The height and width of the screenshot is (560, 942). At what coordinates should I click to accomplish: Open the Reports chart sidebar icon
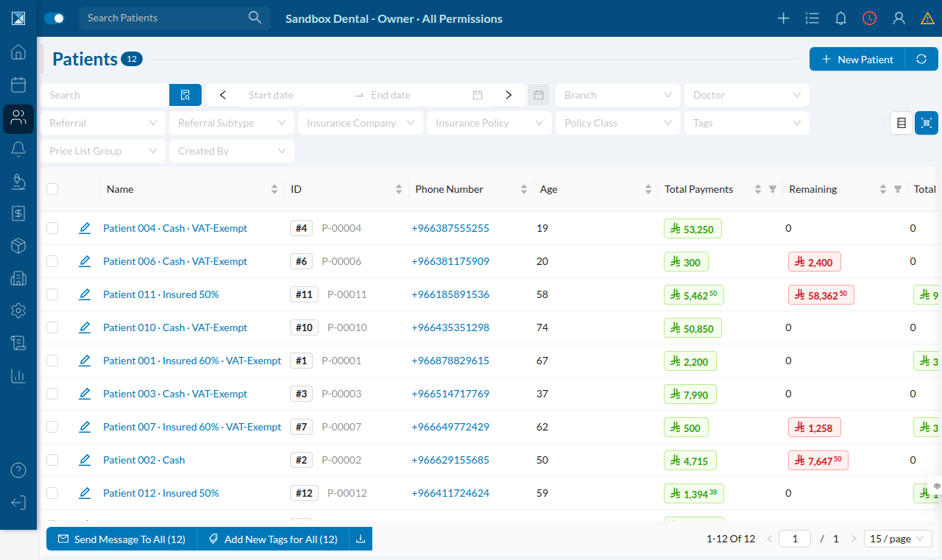click(x=18, y=375)
